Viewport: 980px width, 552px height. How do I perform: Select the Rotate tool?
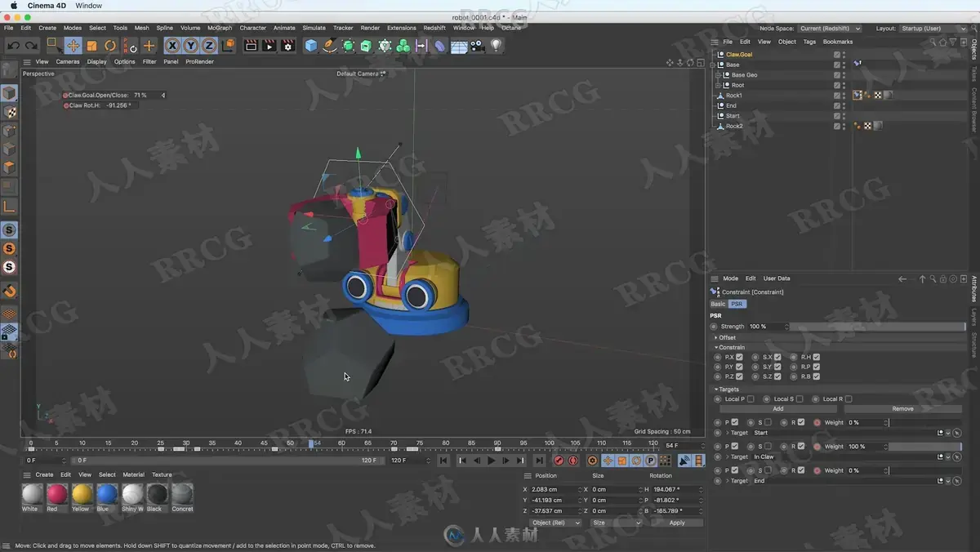coord(110,46)
